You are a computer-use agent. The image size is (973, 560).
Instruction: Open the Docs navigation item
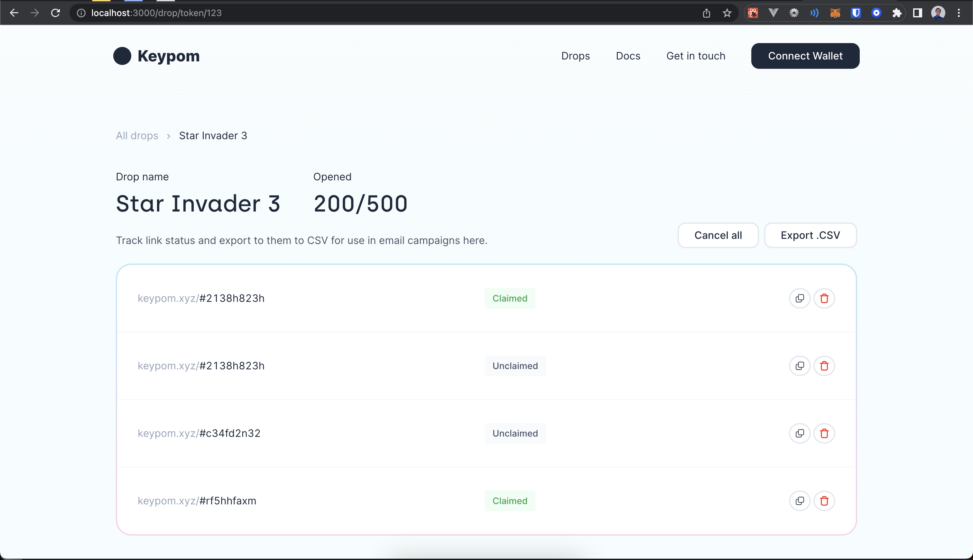click(628, 56)
